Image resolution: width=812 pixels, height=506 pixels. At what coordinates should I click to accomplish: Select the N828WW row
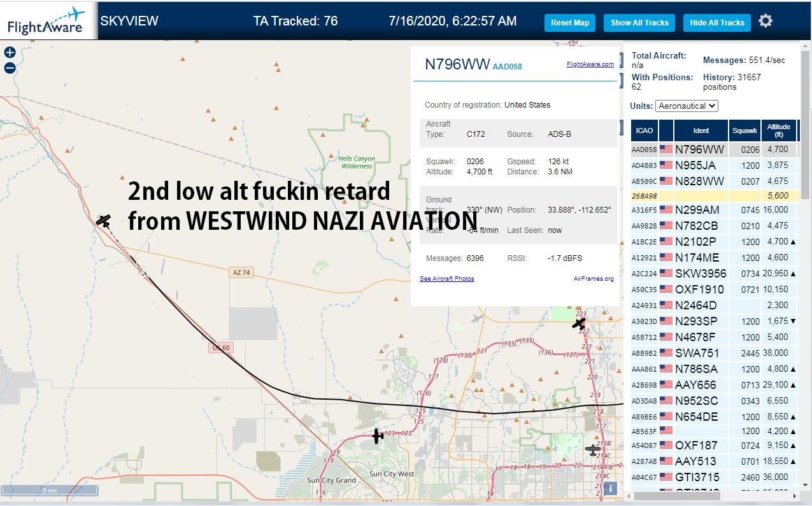coord(714,181)
